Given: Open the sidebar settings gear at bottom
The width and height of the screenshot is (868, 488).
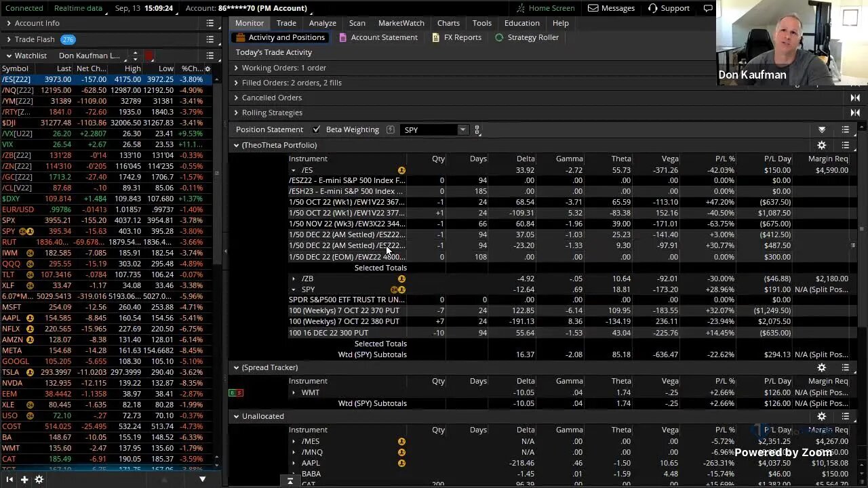Looking at the screenshot, I should [39, 479].
